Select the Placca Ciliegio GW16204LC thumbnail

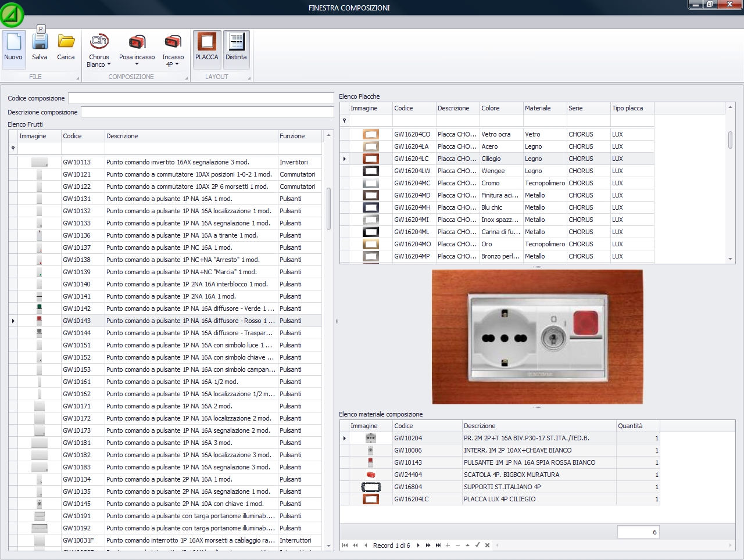tap(371, 159)
